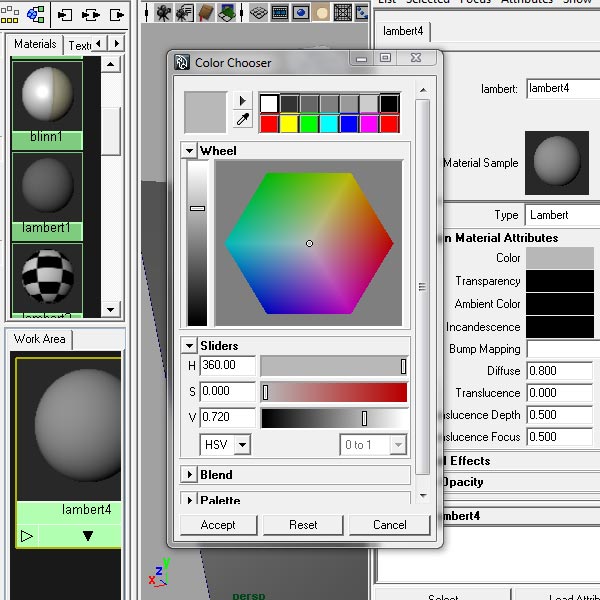Switch to the Materials tab

(35, 44)
